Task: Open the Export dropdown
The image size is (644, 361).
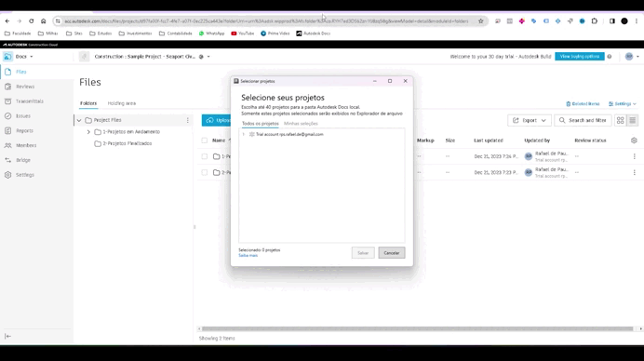Action: click(530, 120)
